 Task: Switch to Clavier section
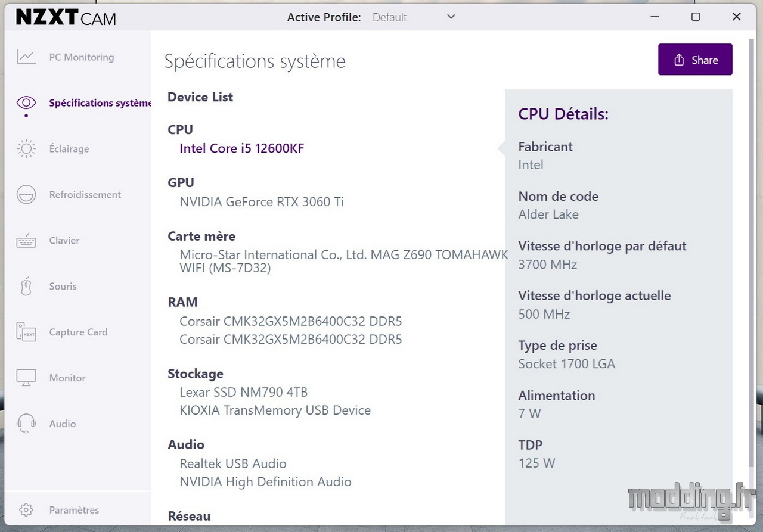(64, 241)
